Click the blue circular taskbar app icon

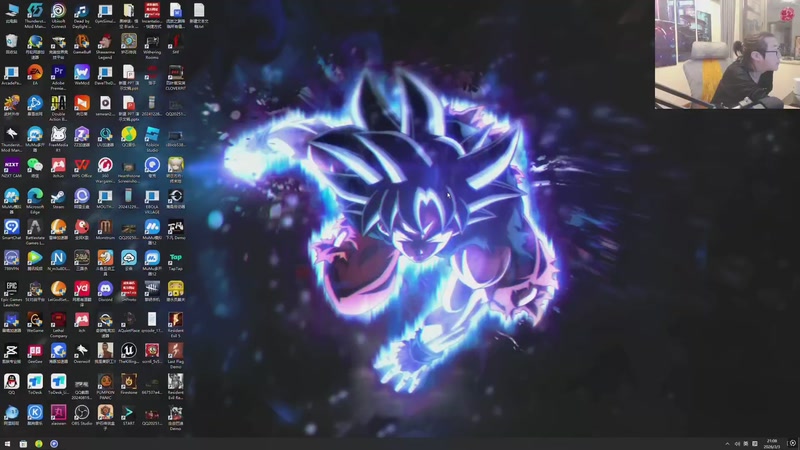(x=54, y=444)
